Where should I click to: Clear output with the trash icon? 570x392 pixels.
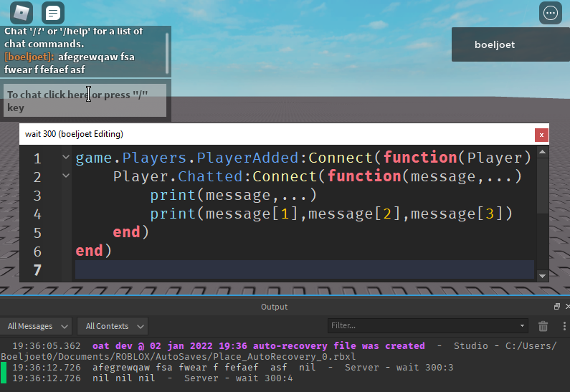pos(543,326)
